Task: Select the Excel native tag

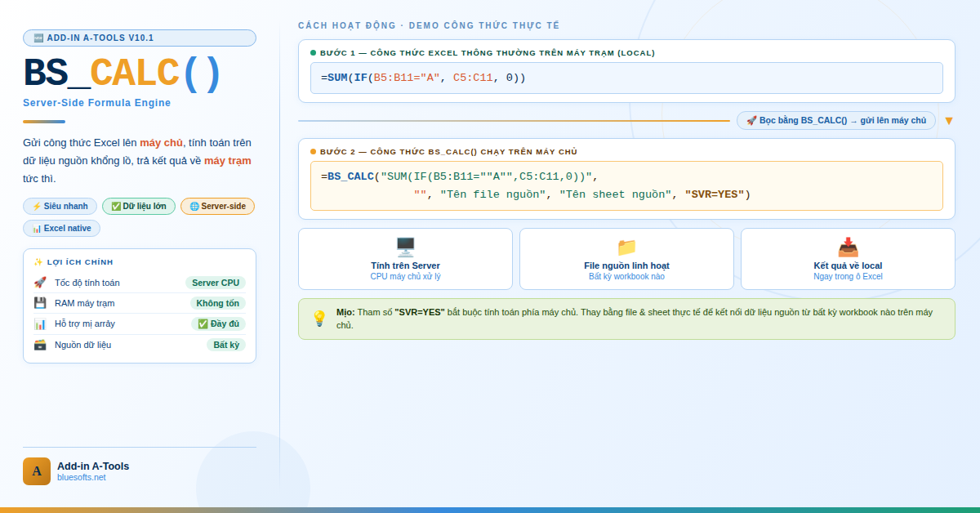Action: tap(61, 228)
